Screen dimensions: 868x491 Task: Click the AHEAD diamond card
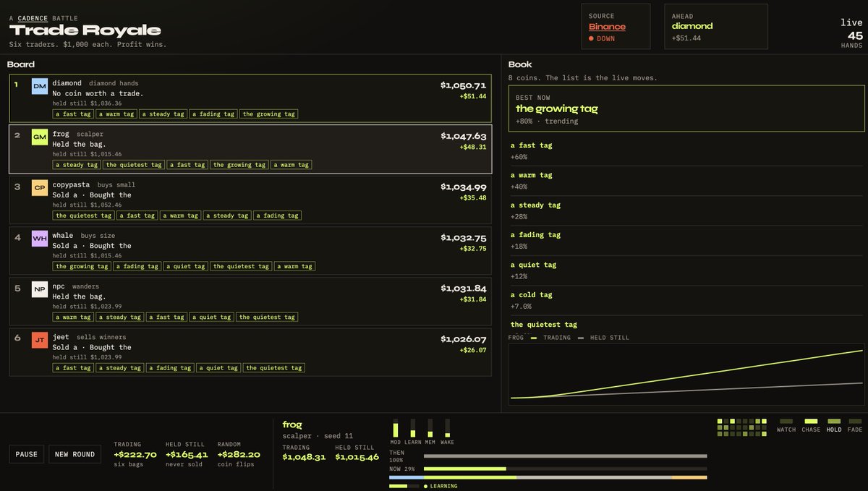716,27
